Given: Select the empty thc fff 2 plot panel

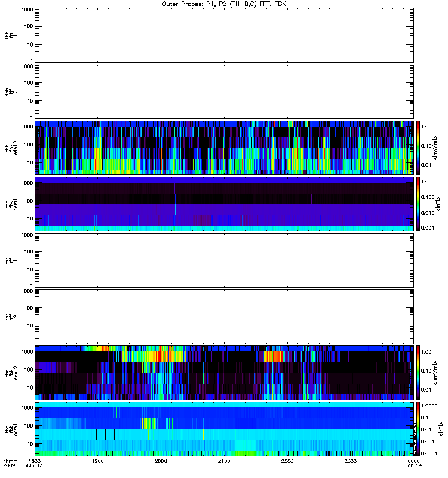Looking at the screenshot, I should [224, 317].
